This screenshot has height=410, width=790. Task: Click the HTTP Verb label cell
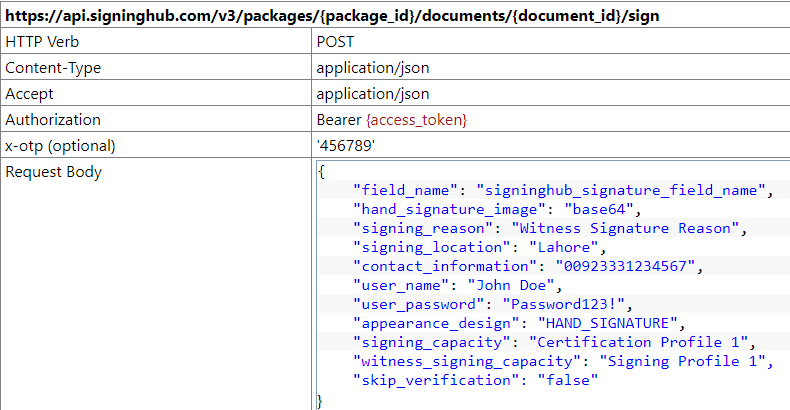(x=44, y=42)
